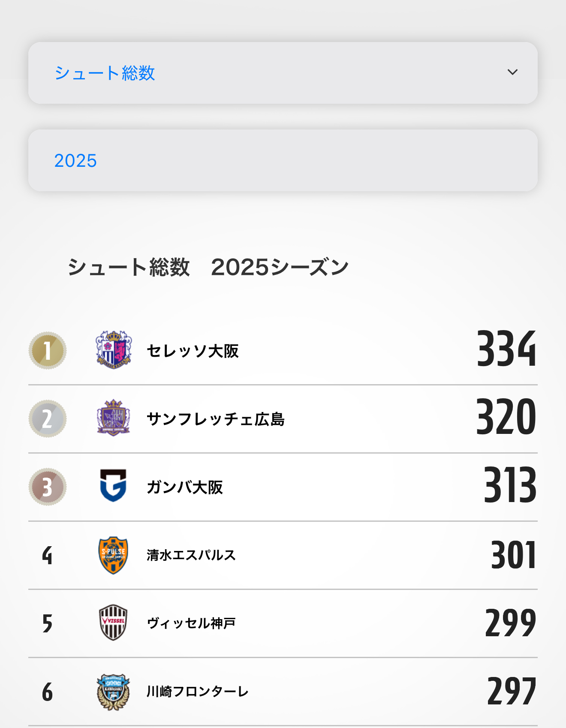Image resolution: width=566 pixels, height=728 pixels.
Task: Open the セレッソ大阪 team name link
Action: (x=193, y=351)
